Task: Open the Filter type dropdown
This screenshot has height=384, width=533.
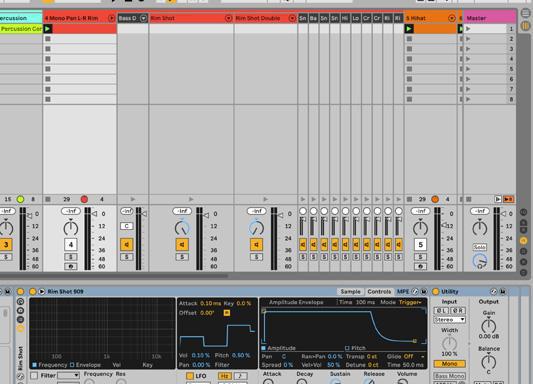Action: tap(68, 376)
